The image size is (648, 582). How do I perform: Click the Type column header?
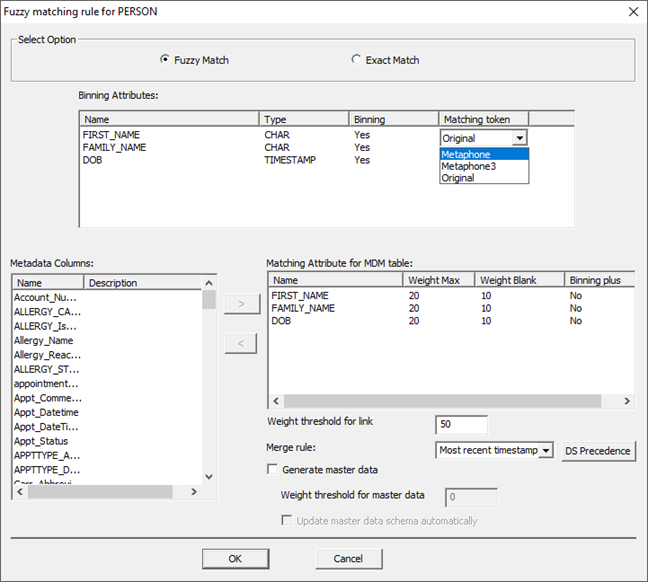(304, 119)
